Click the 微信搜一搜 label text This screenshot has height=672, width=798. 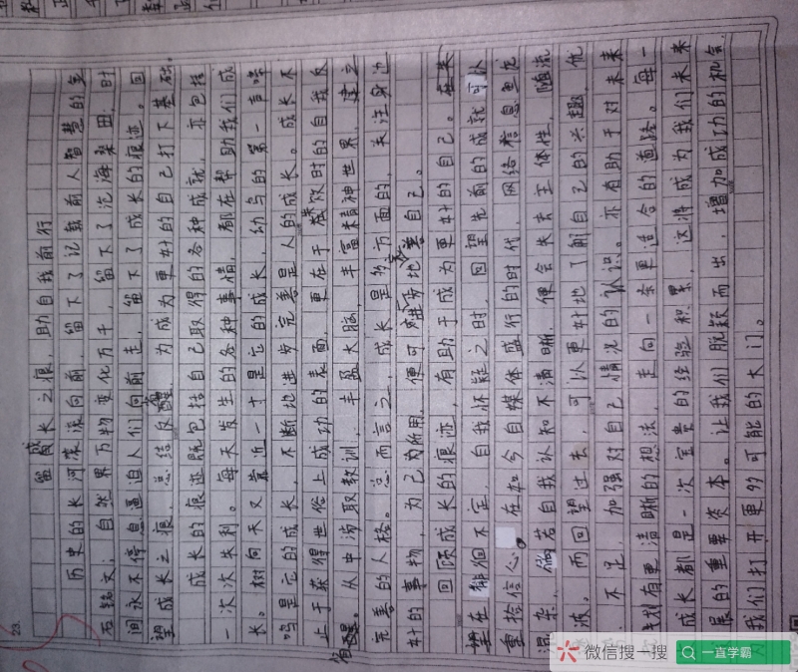pos(624,652)
